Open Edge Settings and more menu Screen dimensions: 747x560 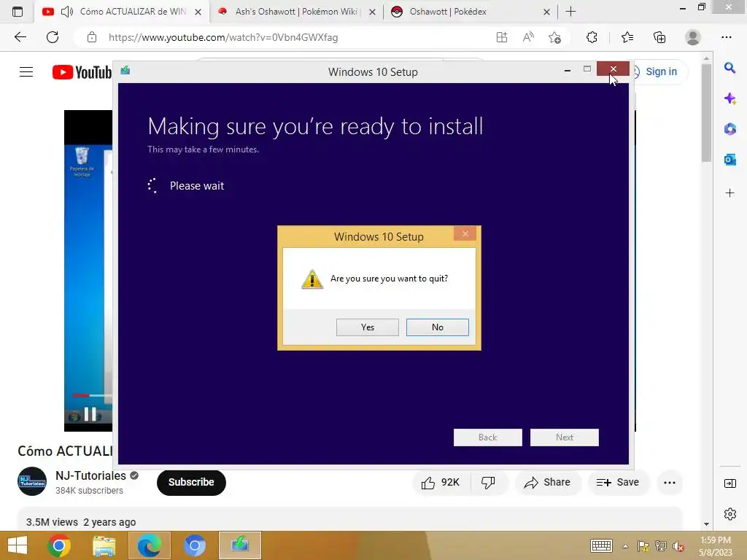[x=726, y=37]
